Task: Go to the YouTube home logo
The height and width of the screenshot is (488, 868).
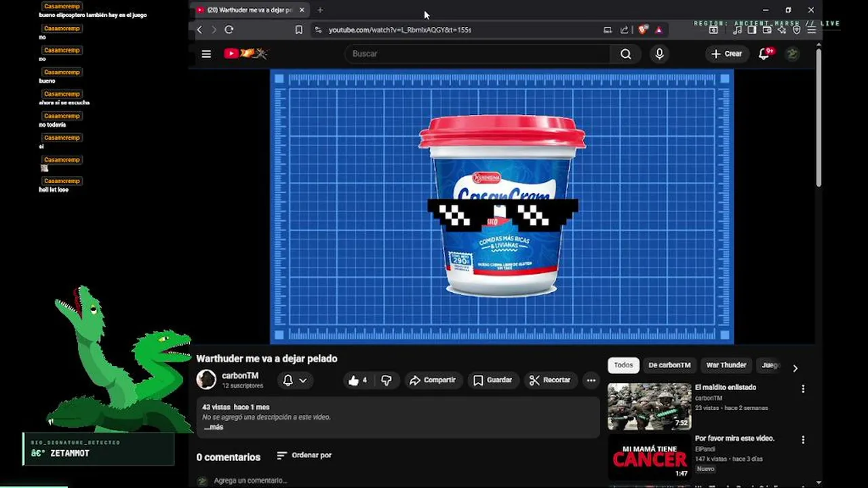Action: [x=245, y=54]
